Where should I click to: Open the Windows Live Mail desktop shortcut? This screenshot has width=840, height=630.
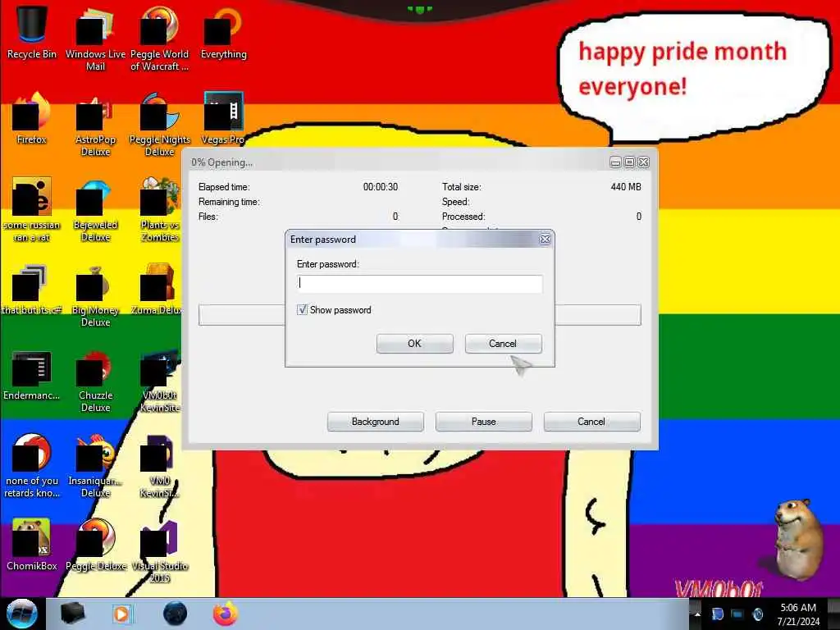tap(95, 38)
